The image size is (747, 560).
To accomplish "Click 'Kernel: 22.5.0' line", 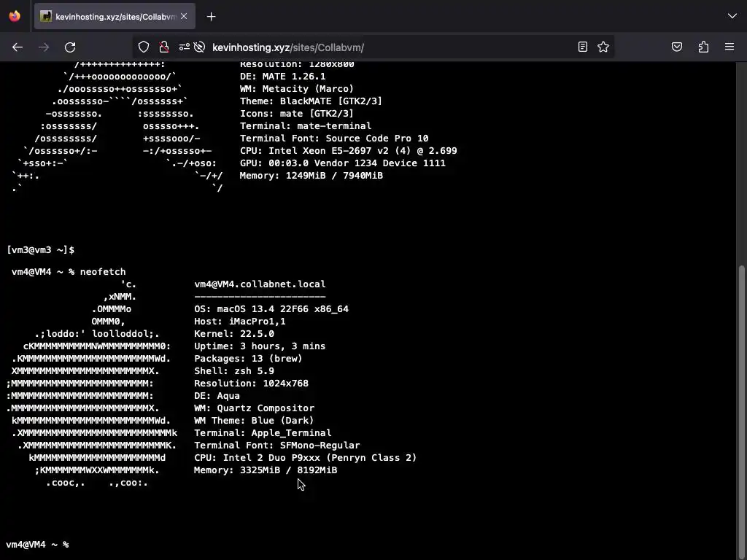I will click(x=234, y=334).
